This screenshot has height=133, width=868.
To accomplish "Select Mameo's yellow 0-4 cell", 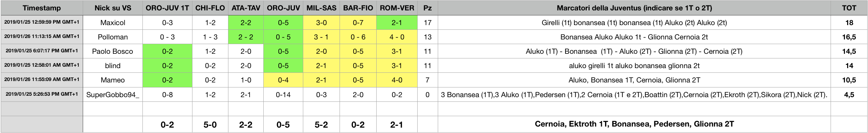I will pos(283,80).
